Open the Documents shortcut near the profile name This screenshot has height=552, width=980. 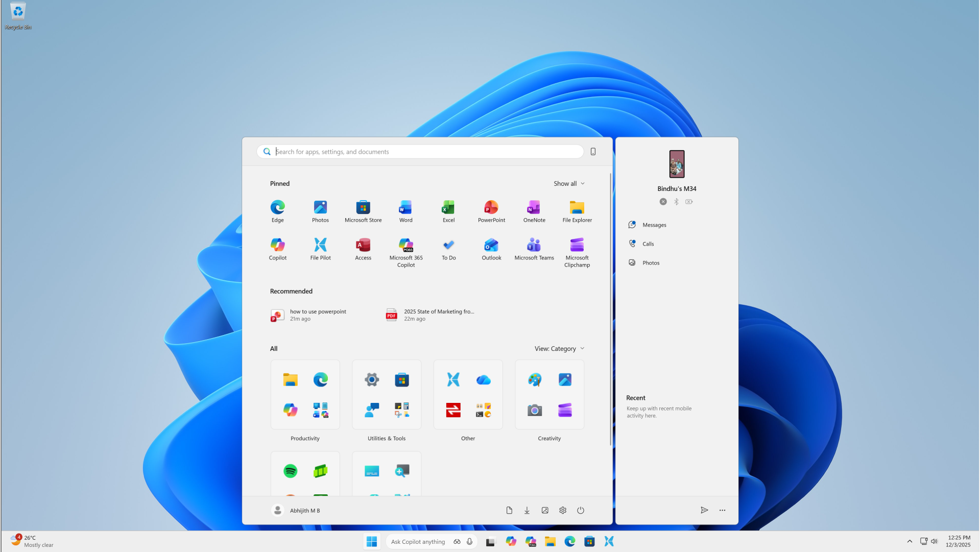point(509,510)
